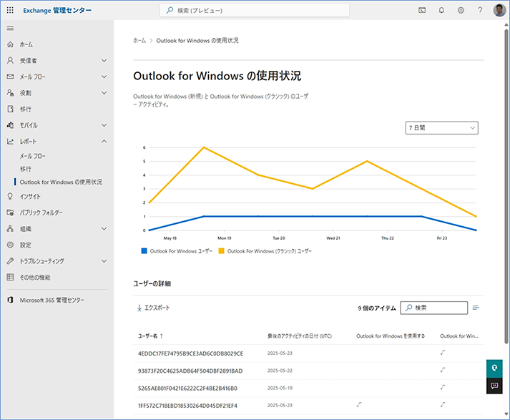Go to インサイト in navigation
Viewport: 510px width, 420px height.
point(30,197)
